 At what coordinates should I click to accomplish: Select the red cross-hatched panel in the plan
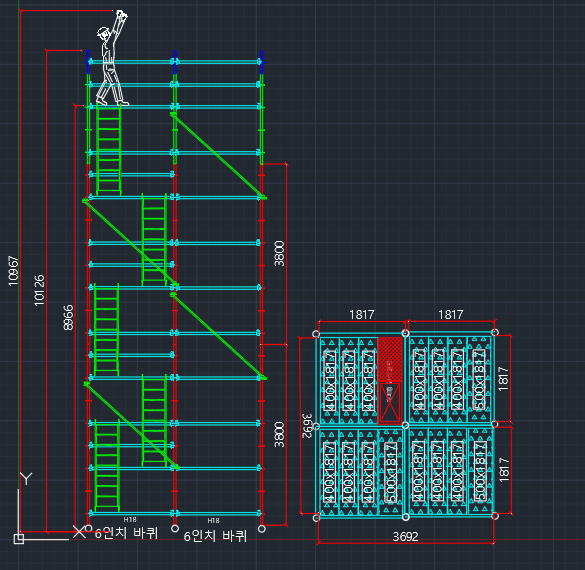(x=390, y=359)
